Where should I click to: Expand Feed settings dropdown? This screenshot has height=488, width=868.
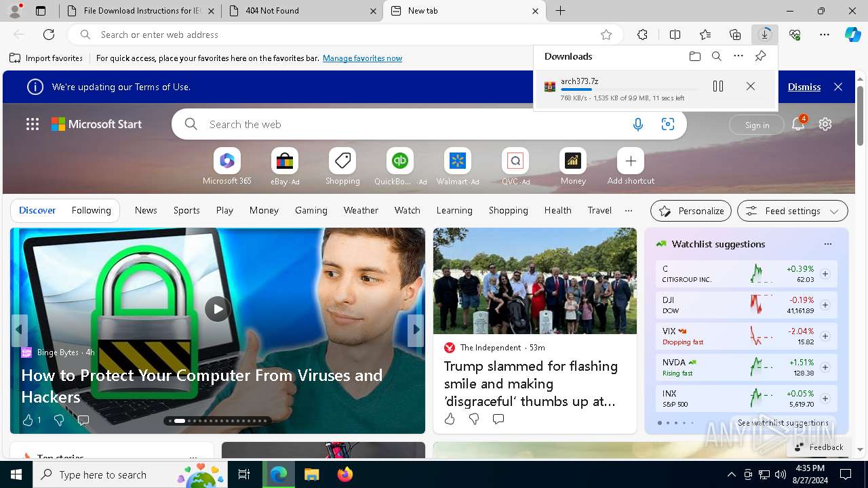[792, 211]
